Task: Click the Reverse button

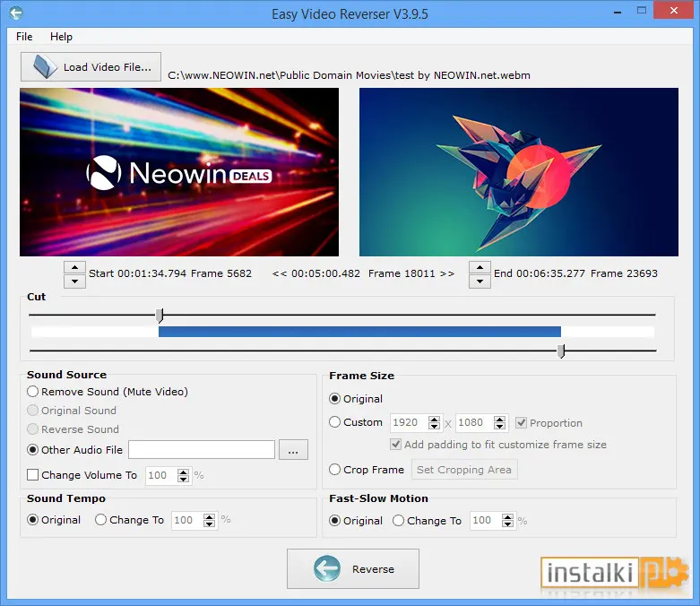Action: point(352,569)
